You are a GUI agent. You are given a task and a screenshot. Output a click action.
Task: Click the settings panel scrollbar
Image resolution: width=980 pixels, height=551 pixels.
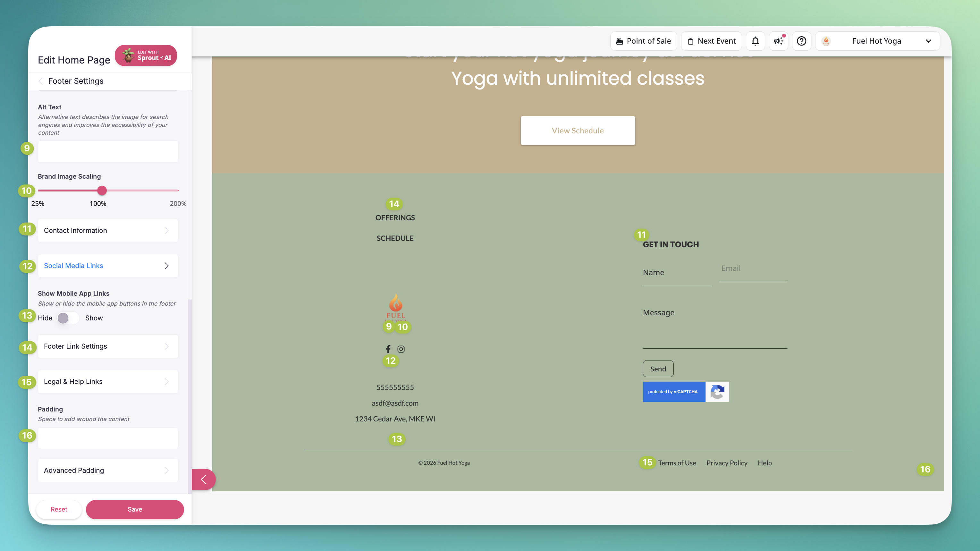coord(190,396)
